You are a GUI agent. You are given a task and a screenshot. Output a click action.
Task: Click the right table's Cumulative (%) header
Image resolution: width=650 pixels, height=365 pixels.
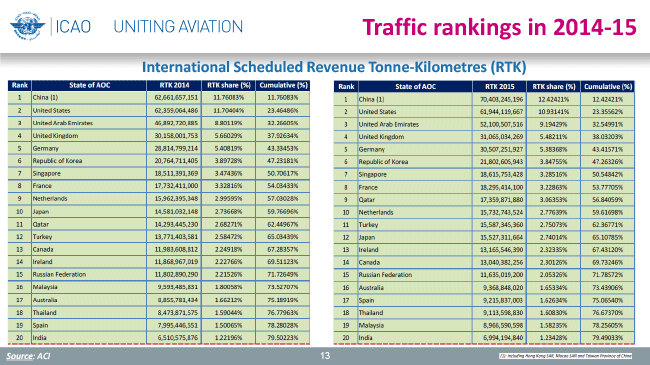[x=608, y=87]
